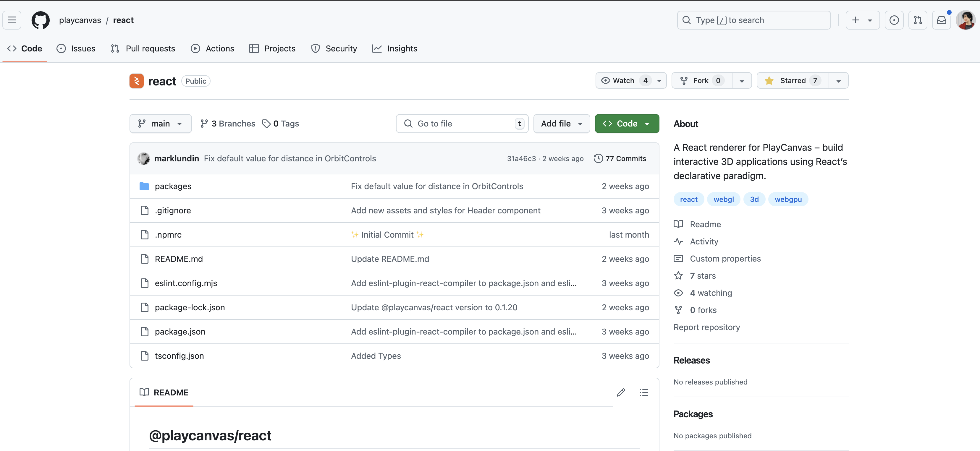This screenshot has width=980, height=451.
Task: Expand the Watch count dropdown
Action: pyautogui.click(x=659, y=80)
